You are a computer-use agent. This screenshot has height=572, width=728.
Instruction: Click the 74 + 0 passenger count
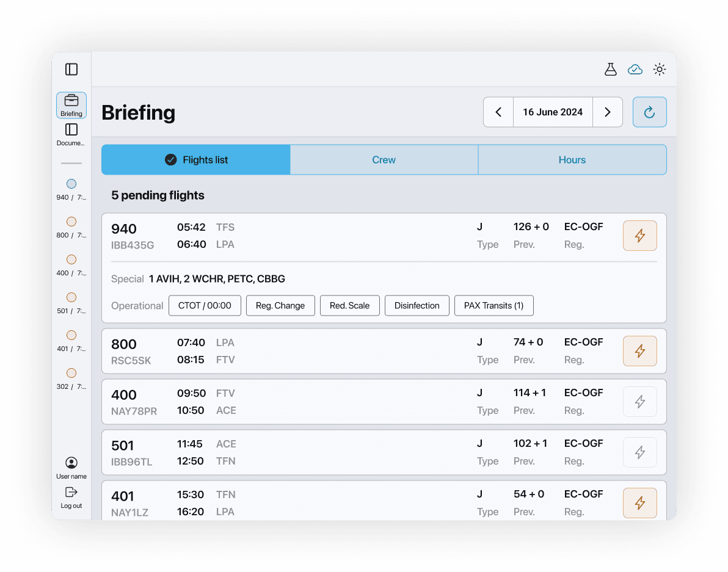click(528, 342)
